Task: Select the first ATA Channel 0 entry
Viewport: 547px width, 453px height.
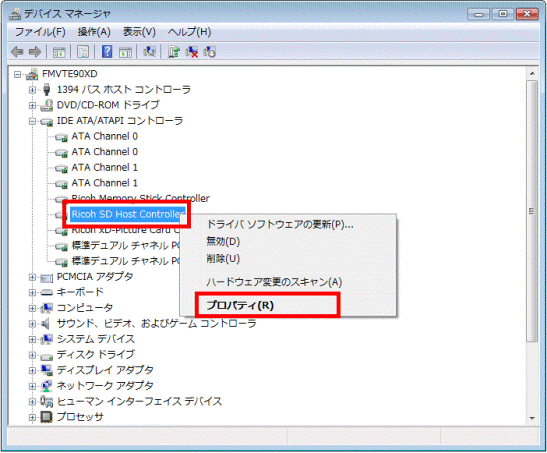Action: (x=105, y=136)
